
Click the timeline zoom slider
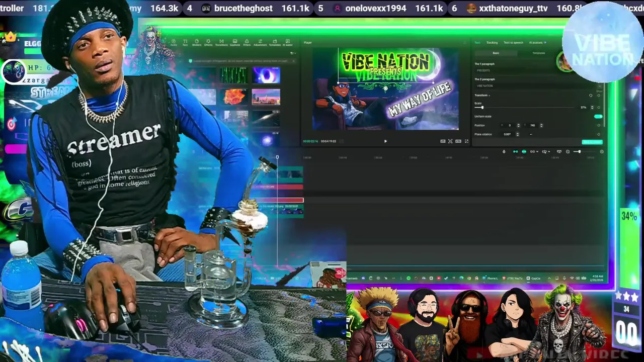[x=579, y=151]
